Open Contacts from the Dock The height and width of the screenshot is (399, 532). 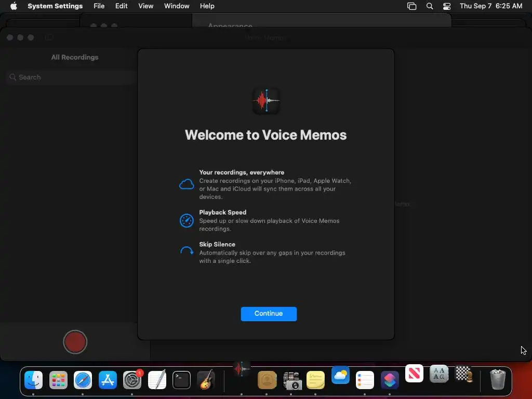tap(267, 380)
